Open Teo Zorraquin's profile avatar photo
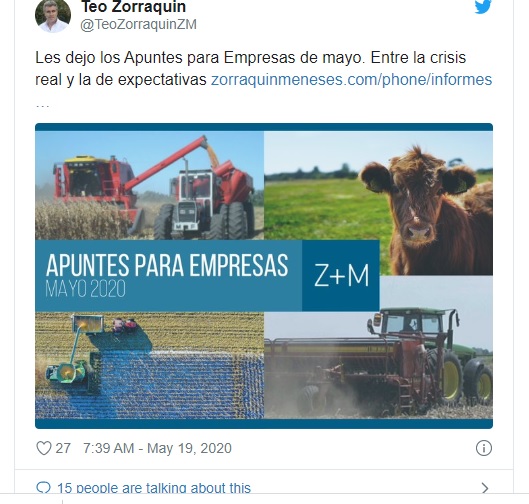 coord(53,15)
